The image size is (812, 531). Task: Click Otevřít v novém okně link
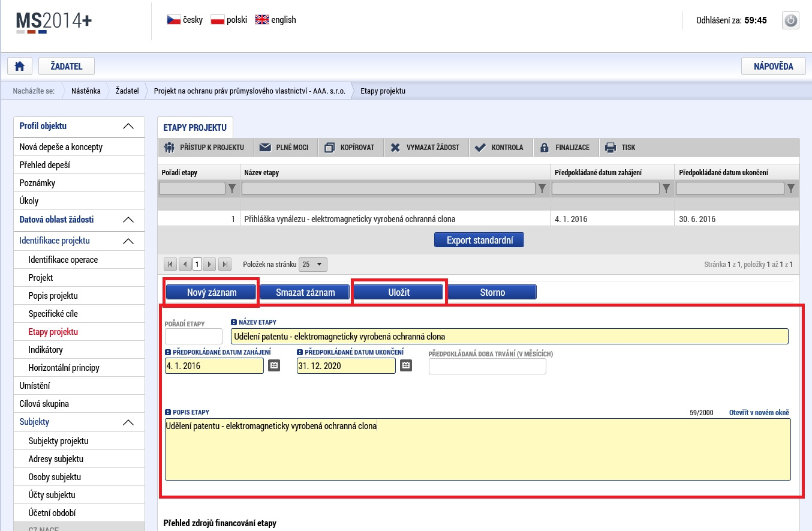759,412
